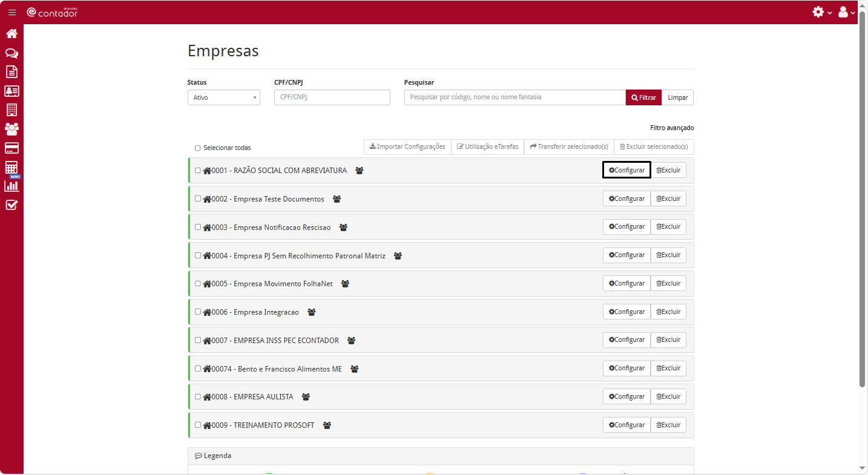Click the text "0007 - EMPRESA INSS PEC ECONTADOR"

tap(275, 341)
